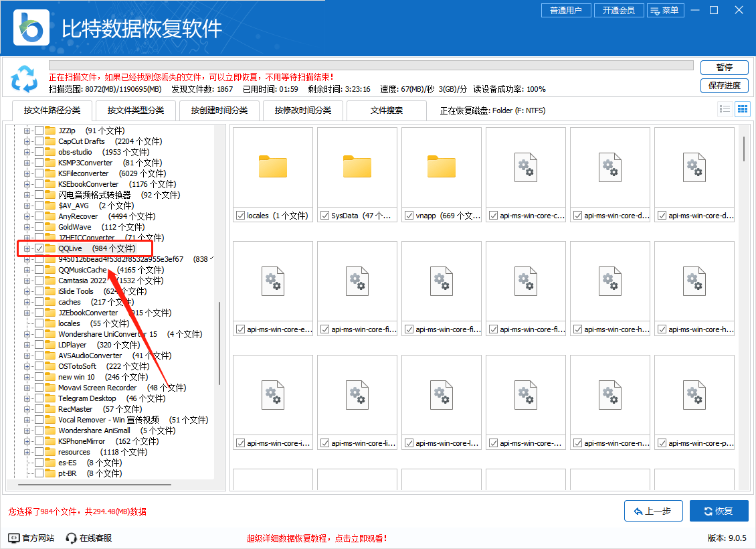The width and height of the screenshot is (756, 549).
Task: Select the api-ms-win-core-i file icon
Action: (273, 395)
